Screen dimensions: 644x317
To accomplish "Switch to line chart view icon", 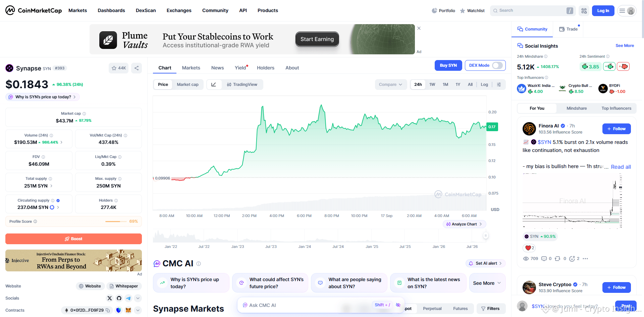I will (x=214, y=85).
